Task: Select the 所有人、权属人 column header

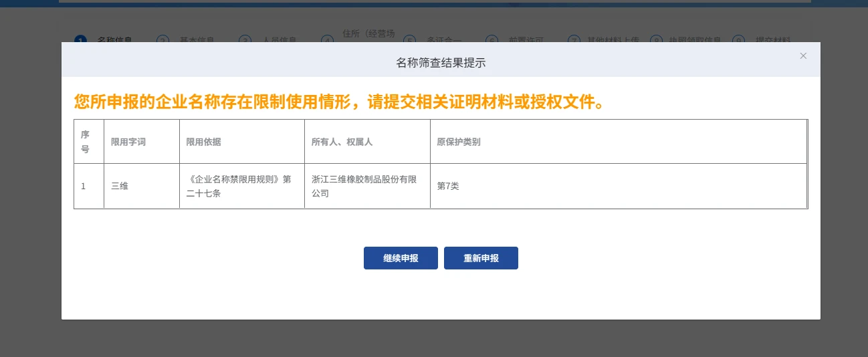Action: 342,142
